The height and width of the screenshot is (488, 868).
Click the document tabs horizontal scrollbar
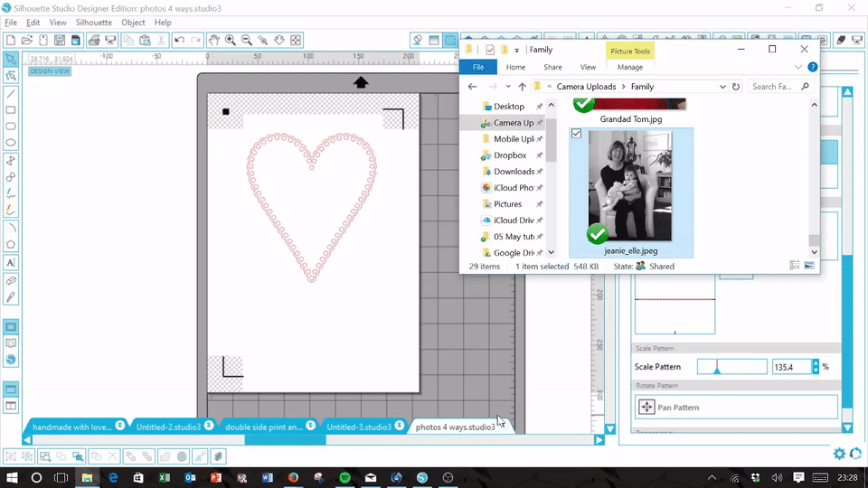tap(314, 440)
